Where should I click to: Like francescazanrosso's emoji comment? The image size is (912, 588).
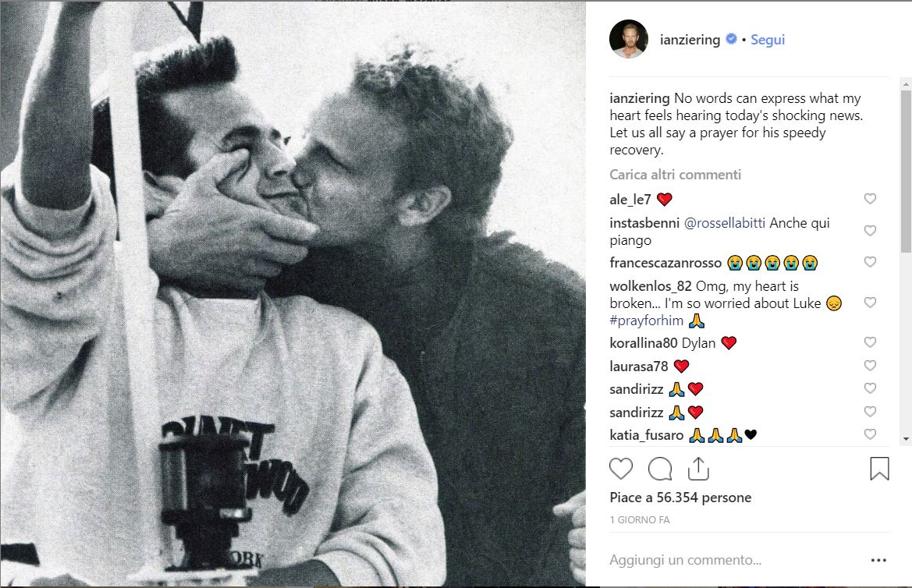coord(870,262)
